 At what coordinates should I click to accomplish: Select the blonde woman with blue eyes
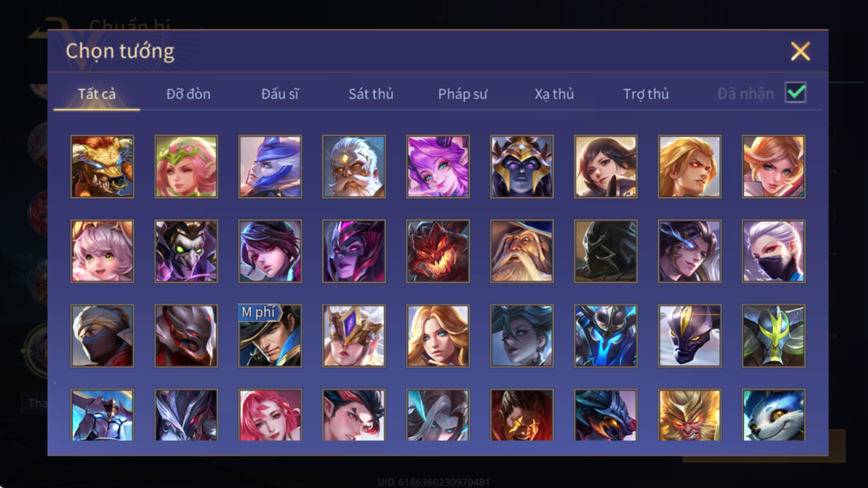click(x=438, y=336)
